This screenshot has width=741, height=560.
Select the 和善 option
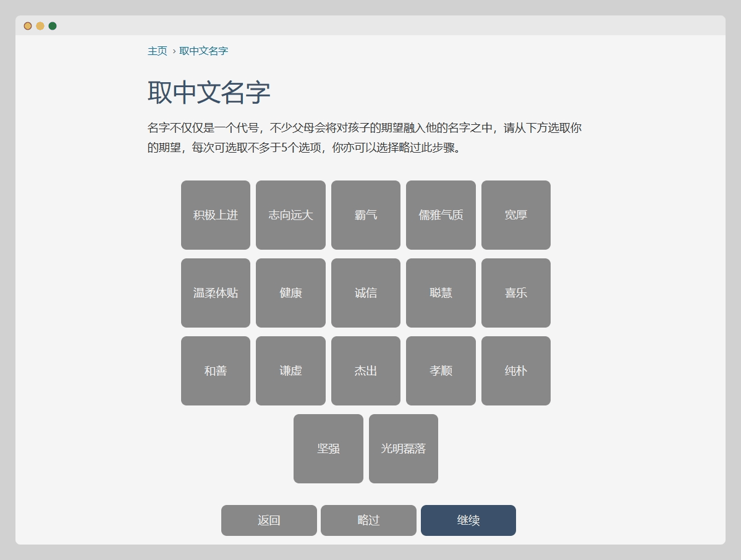point(215,371)
